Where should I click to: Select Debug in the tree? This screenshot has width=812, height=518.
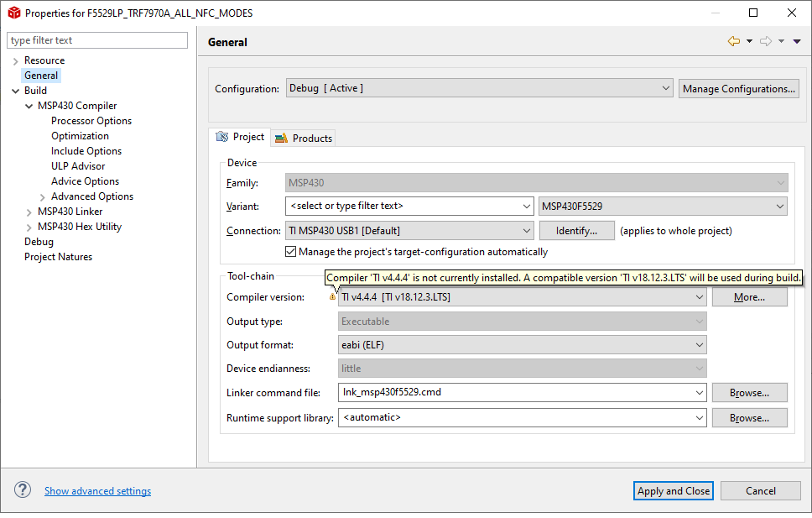click(x=39, y=242)
